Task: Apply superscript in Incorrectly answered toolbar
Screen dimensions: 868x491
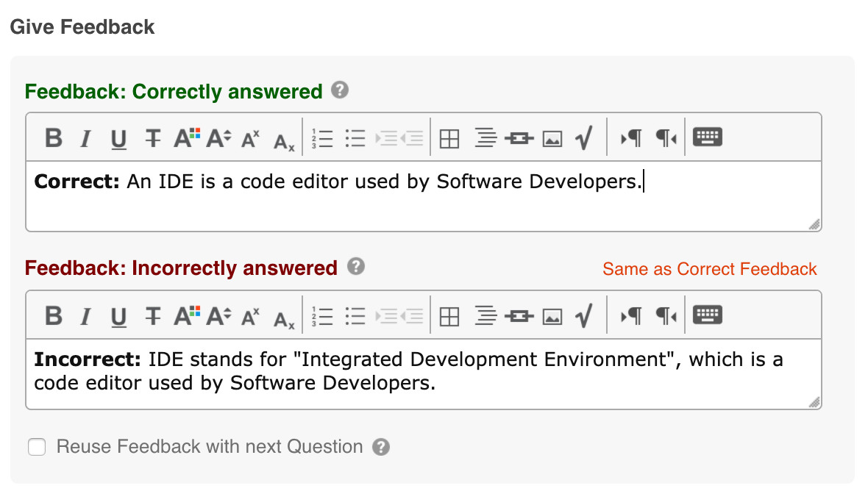Action: (x=251, y=316)
